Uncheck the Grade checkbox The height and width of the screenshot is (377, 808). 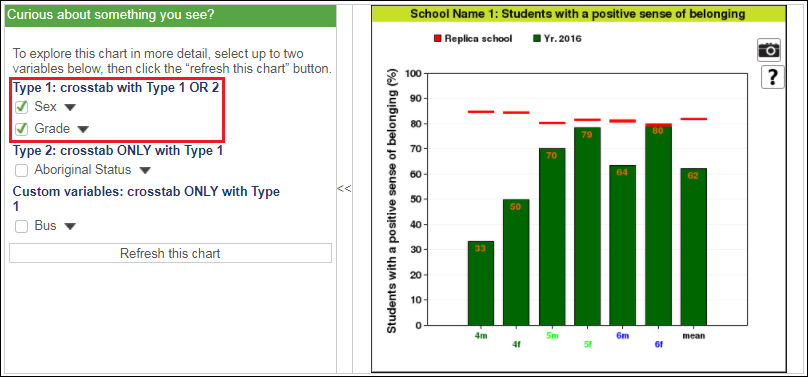pyautogui.click(x=21, y=129)
